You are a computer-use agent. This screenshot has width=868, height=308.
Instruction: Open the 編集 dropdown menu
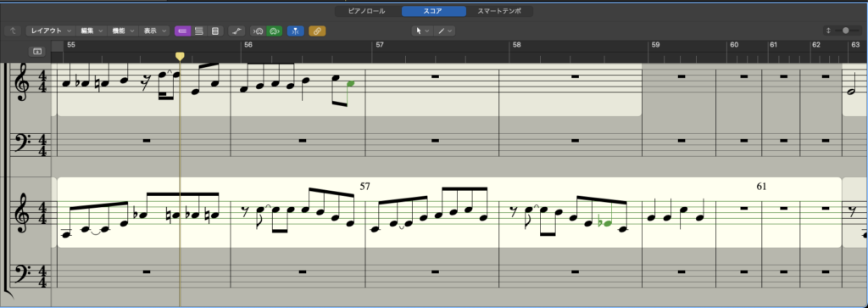point(92,31)
